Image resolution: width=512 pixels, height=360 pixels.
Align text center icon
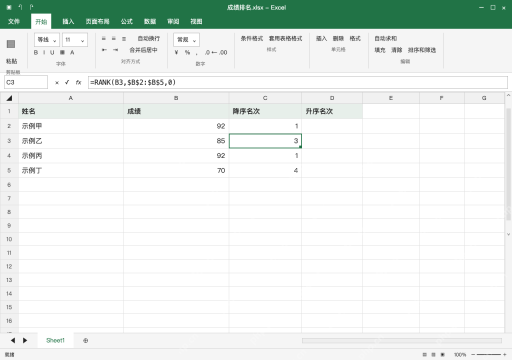coord(114,39)
